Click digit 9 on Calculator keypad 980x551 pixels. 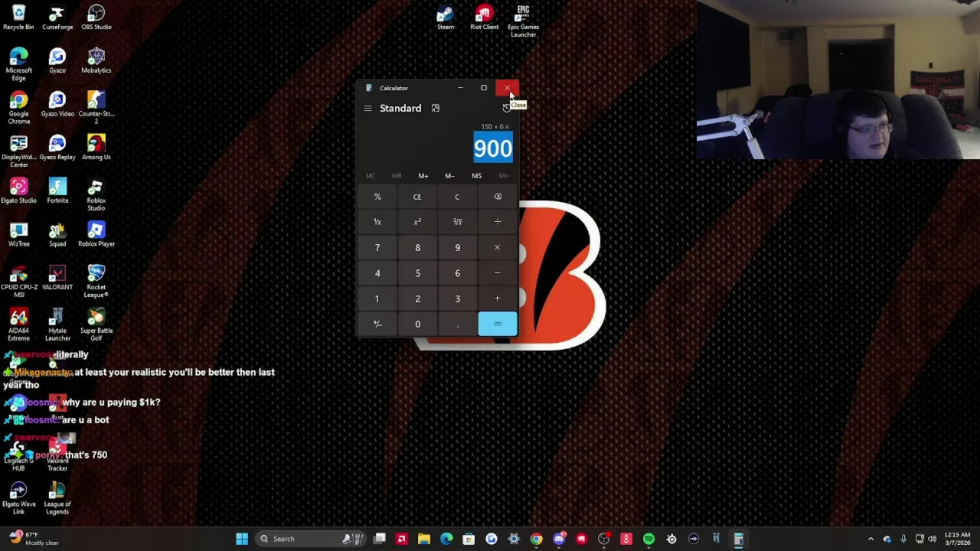[x=457, y=247]
